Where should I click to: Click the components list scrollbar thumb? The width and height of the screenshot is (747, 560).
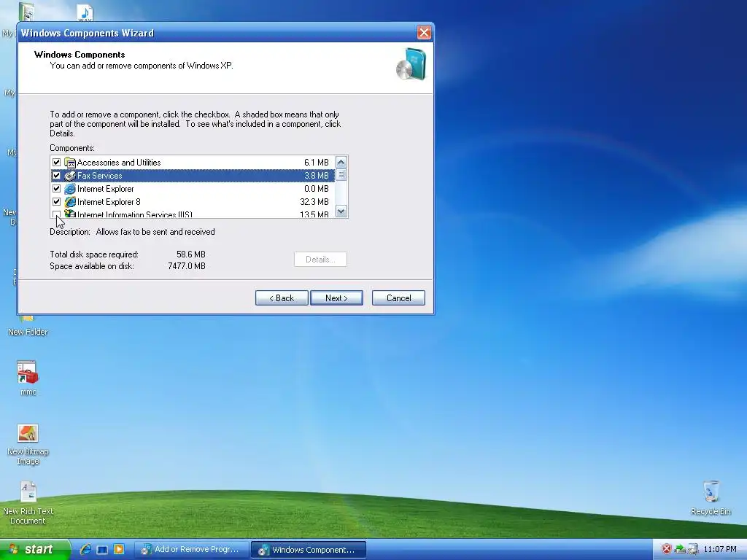pos(341,175)
